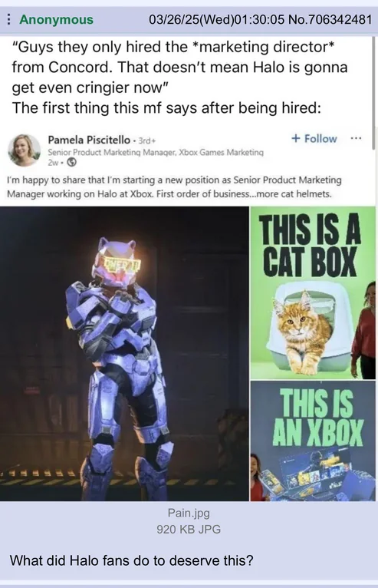
Task: Open the Pamela Piscitello name link
Action: tap(89, 140)
